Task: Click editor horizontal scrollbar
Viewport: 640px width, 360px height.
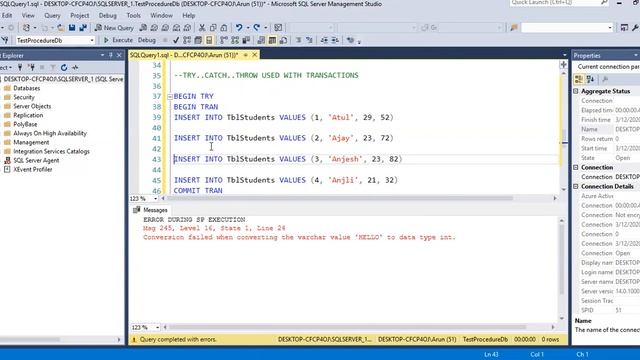Action: coord(340,198)
